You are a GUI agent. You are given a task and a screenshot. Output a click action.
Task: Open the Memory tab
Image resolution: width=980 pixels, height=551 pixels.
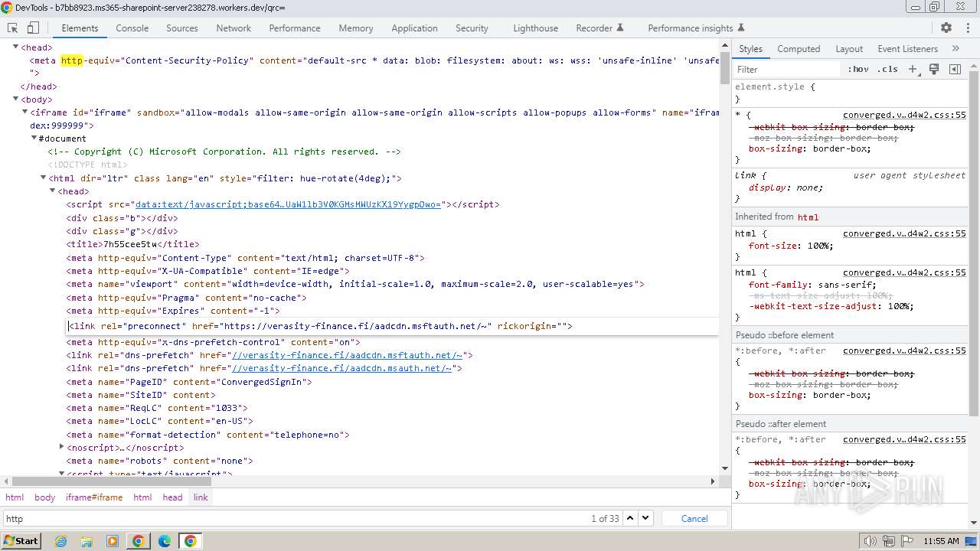pos(356,28)
